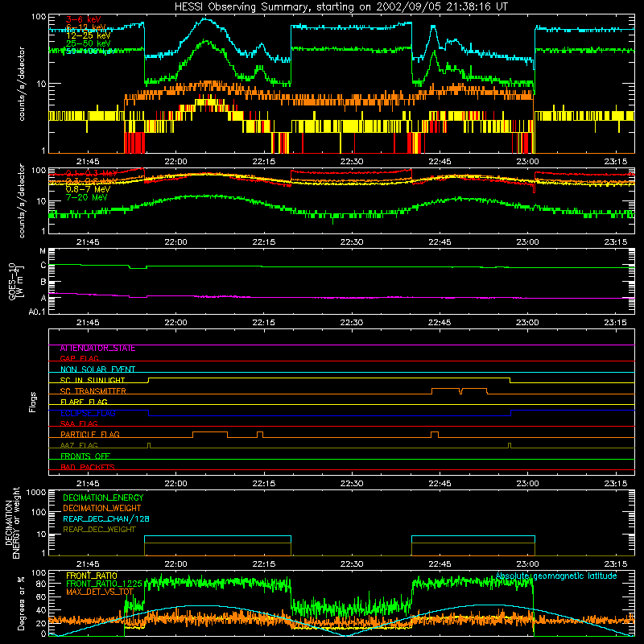
Task: Click the 60 tick label on bottom panel axis
Action: [41, 597]
